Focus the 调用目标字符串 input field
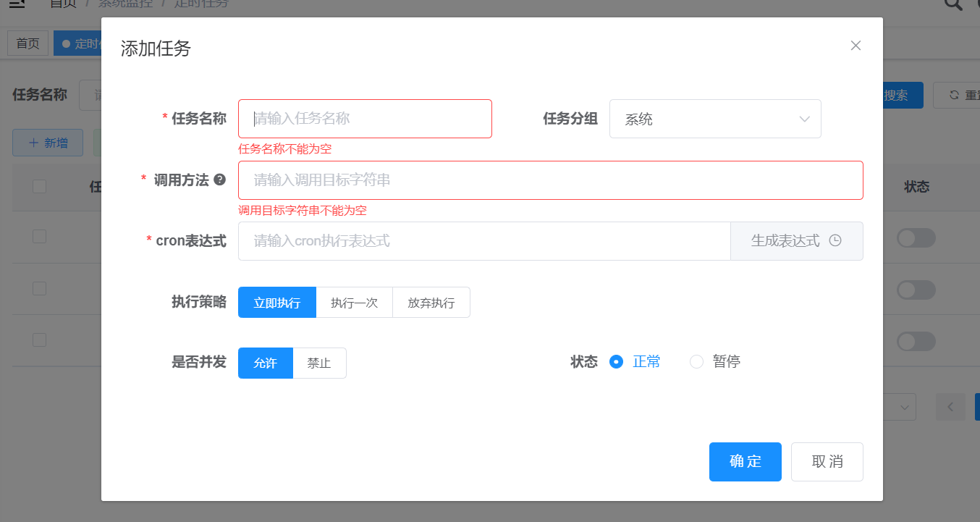Image resolution: width=980 pixels, height=522 pixels. (551, 180)
